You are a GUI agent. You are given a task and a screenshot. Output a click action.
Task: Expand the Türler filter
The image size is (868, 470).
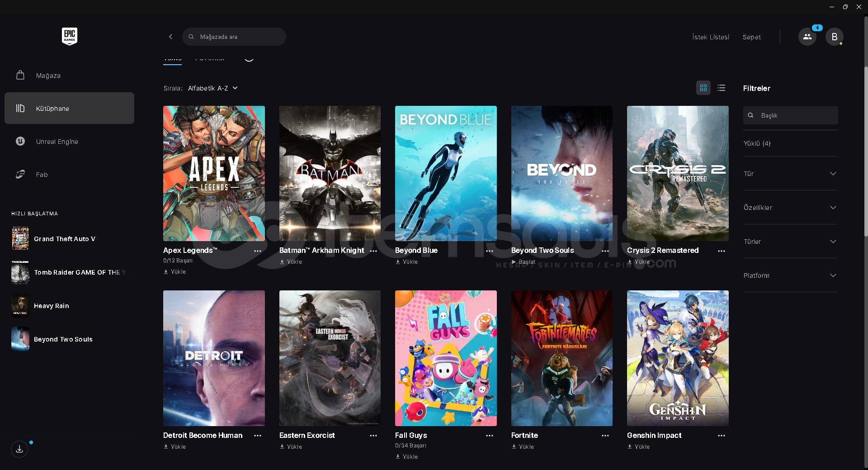790,242
